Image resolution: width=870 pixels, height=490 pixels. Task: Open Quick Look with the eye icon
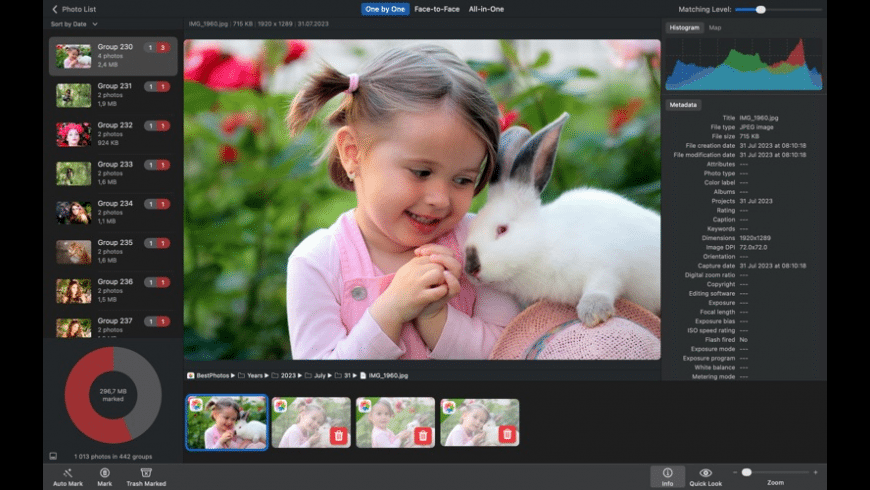[705, 473]
